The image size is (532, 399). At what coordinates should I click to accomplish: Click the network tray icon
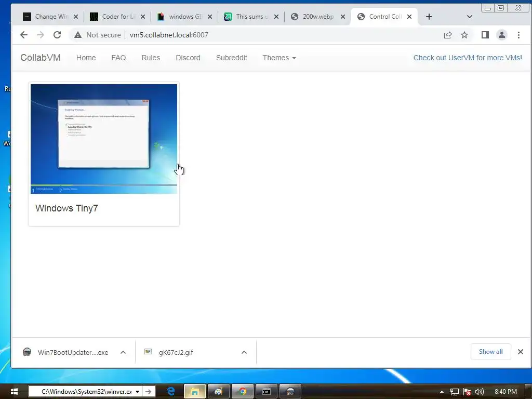click(x=454, y=392)
